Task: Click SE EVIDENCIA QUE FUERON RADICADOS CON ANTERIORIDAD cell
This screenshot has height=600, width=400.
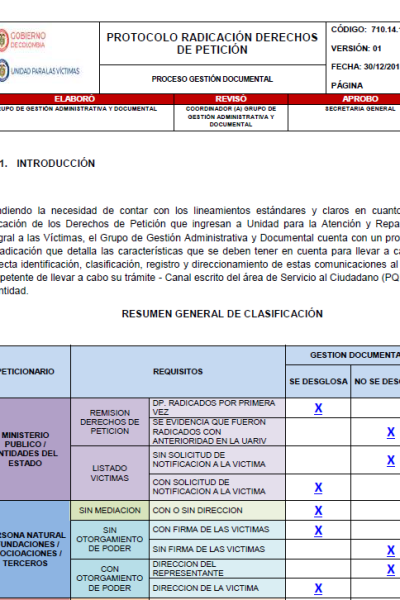Action: [217, 432]
